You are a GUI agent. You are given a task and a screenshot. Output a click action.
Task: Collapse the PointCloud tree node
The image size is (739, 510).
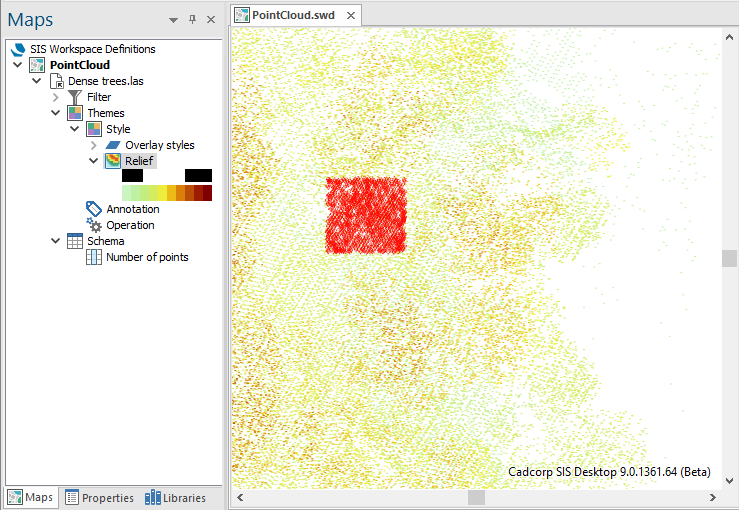coord(17,65)
